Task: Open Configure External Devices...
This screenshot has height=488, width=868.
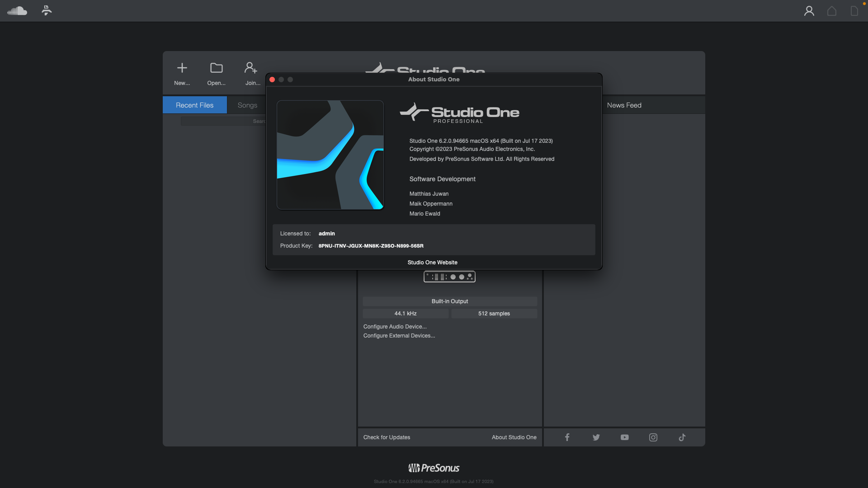Action: [399, 335]
